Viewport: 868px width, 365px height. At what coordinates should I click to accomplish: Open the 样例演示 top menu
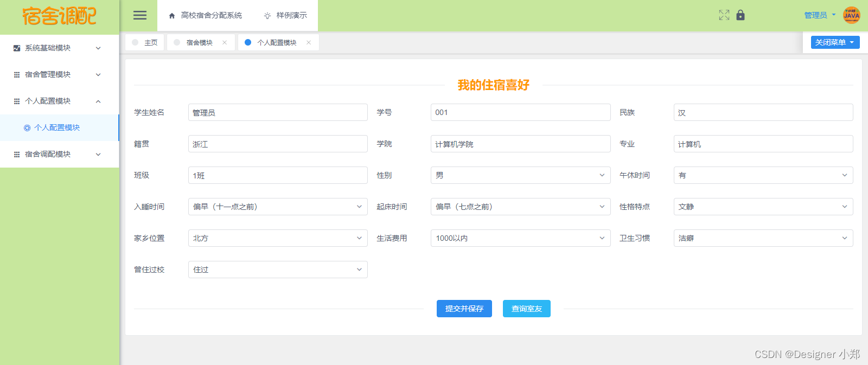point(285,16)
